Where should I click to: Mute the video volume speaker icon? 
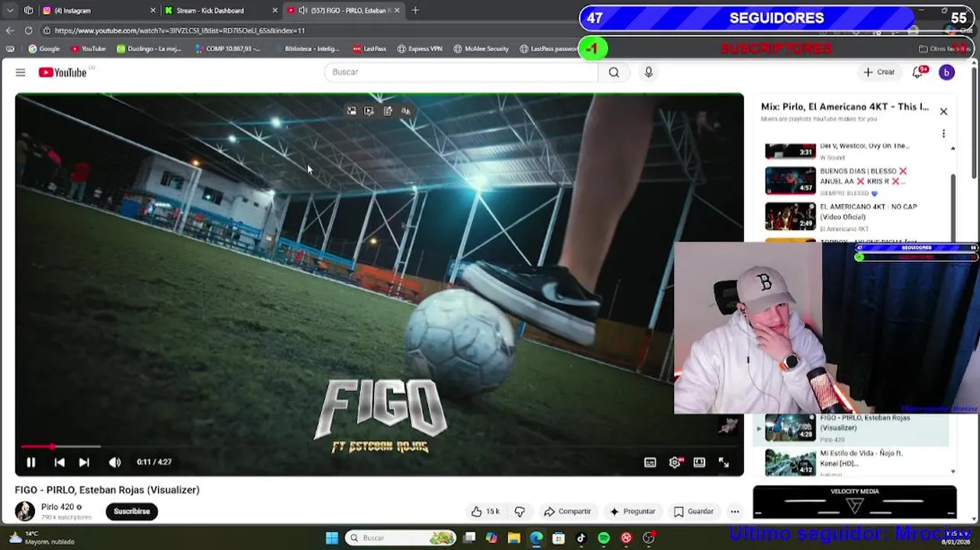(x=114, y=462)
